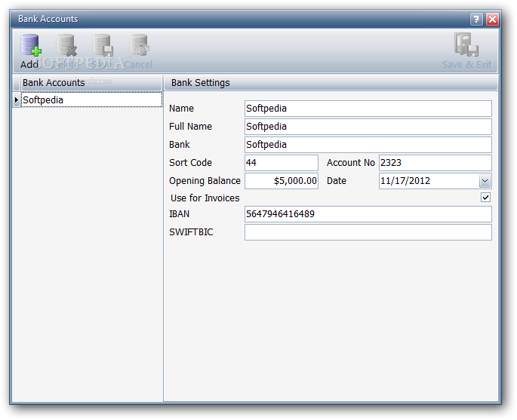This screenshot has height=420, width=517.
Task: Click the Bank Settings panel header
Action: [x=331, y=83]
